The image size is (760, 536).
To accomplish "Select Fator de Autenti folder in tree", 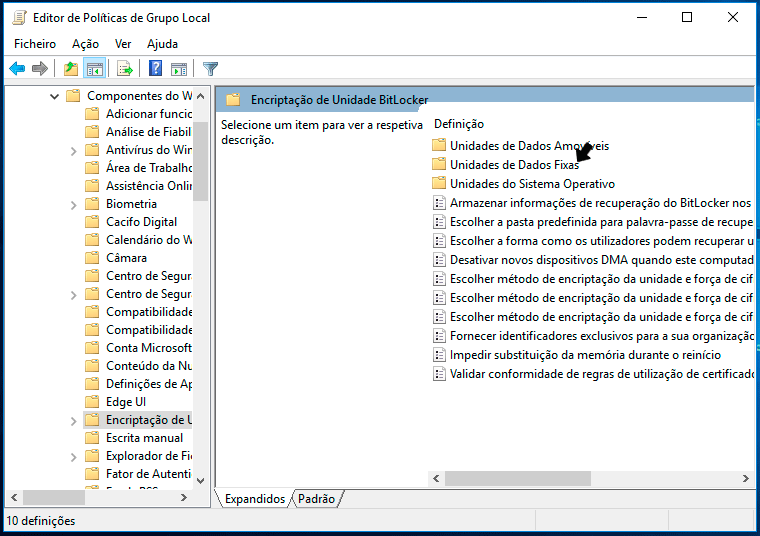I will [139, 473].
